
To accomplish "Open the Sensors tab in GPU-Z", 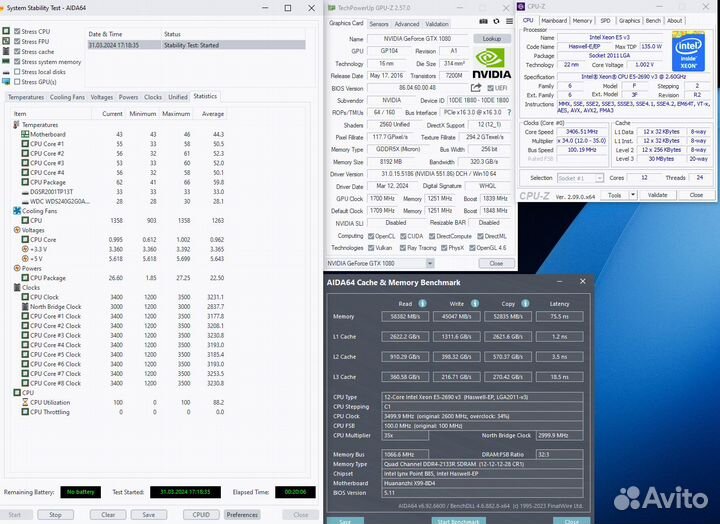I will tap(379, 24).
